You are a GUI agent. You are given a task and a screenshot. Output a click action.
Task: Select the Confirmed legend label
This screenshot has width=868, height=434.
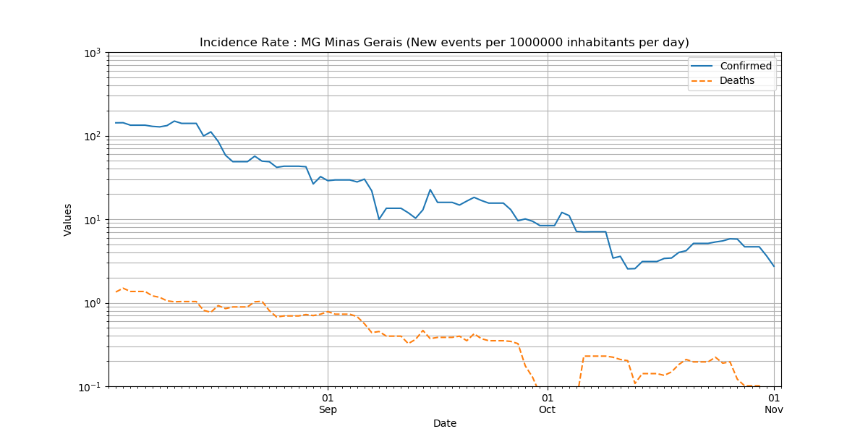coord(746,66)
